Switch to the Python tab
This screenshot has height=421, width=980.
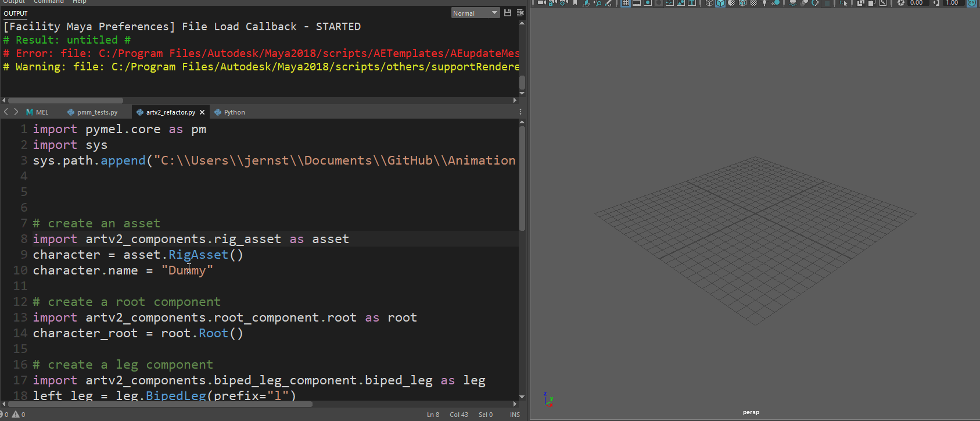pyautogui.click(x=229, y=112)
